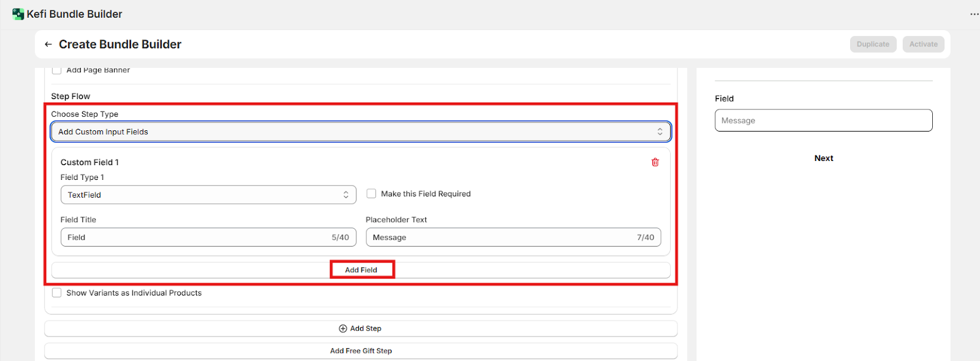
Task: Toggle Show Variants as Individual Products
Action: (57, 293)
